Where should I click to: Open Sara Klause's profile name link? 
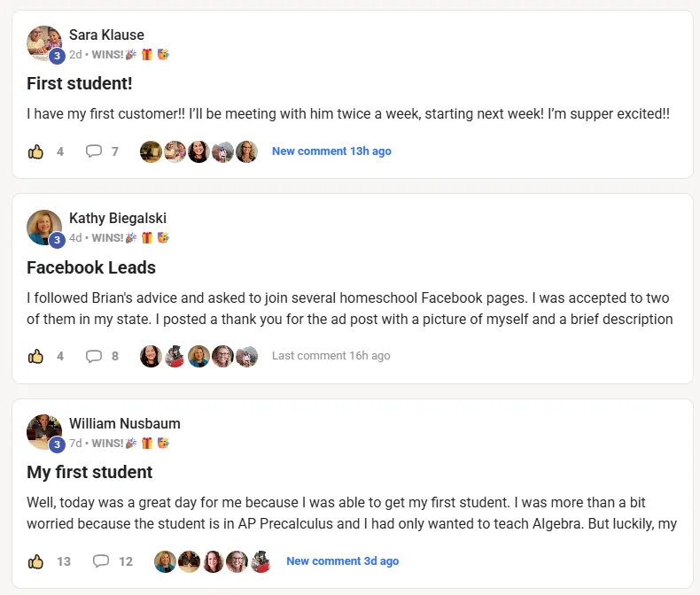tap(106, 35)
